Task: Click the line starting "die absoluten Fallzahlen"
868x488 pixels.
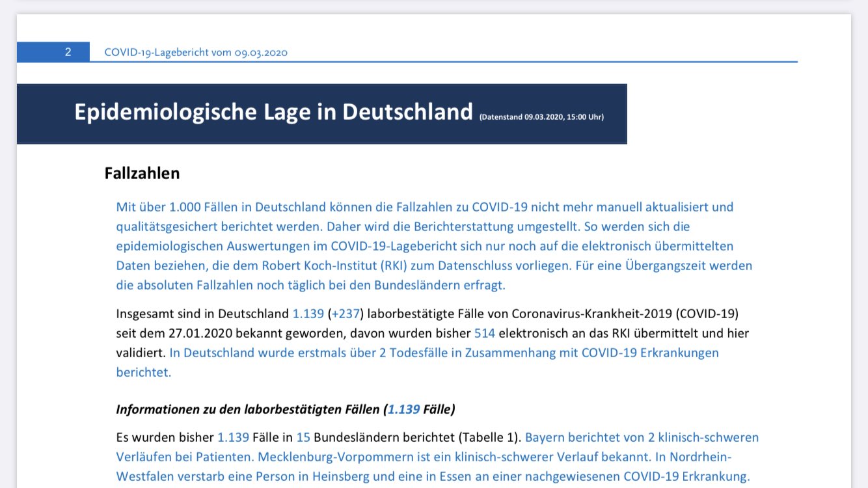Action: (310, 285)
